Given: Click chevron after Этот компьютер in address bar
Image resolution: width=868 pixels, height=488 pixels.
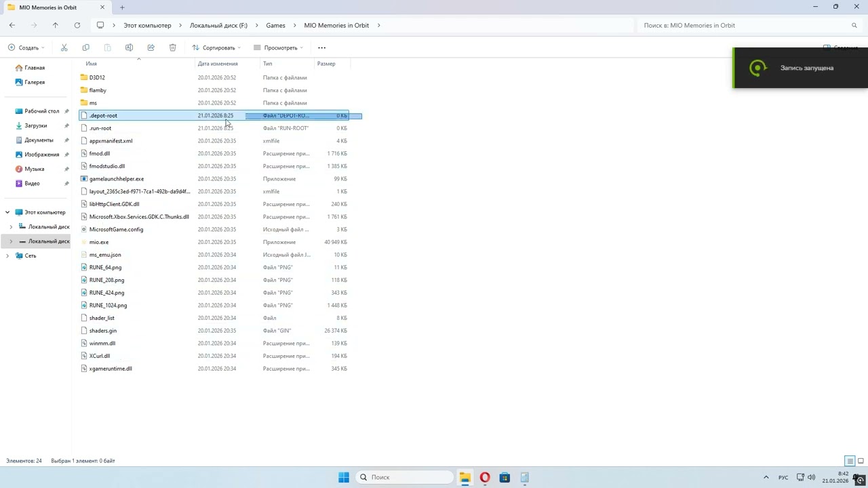Looking at the screenshot, I should tap(180, 25).
